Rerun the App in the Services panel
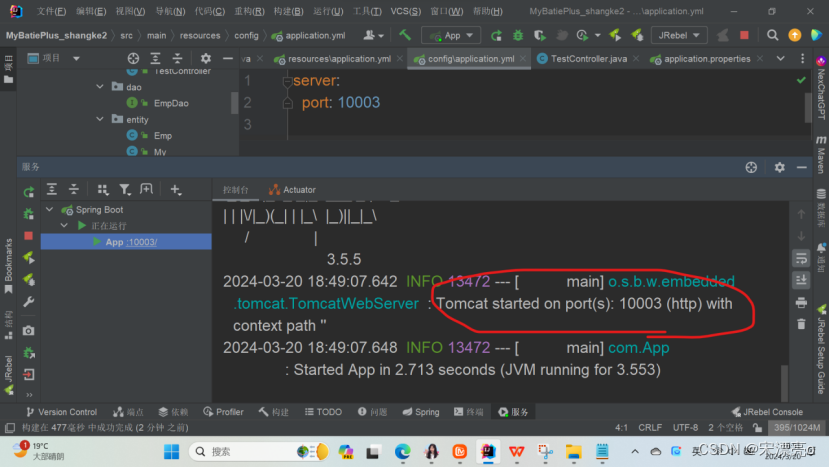Screen dimensions: 830x467 [x=29, y=191]
